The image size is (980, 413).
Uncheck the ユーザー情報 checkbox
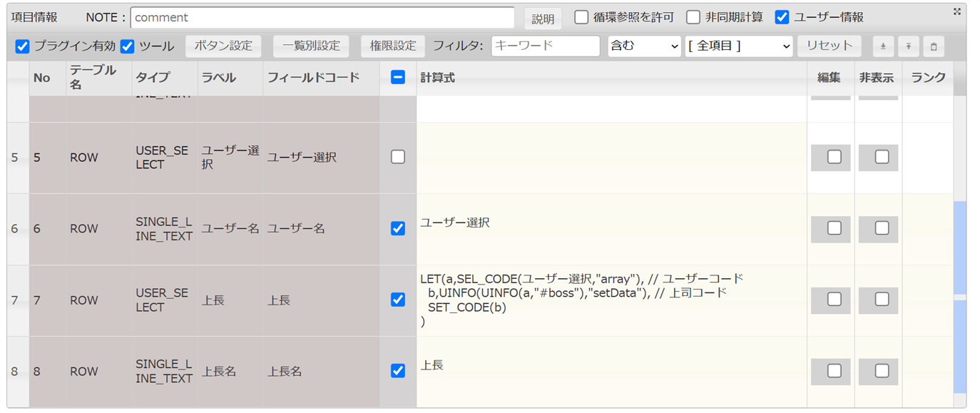[782, 17]
